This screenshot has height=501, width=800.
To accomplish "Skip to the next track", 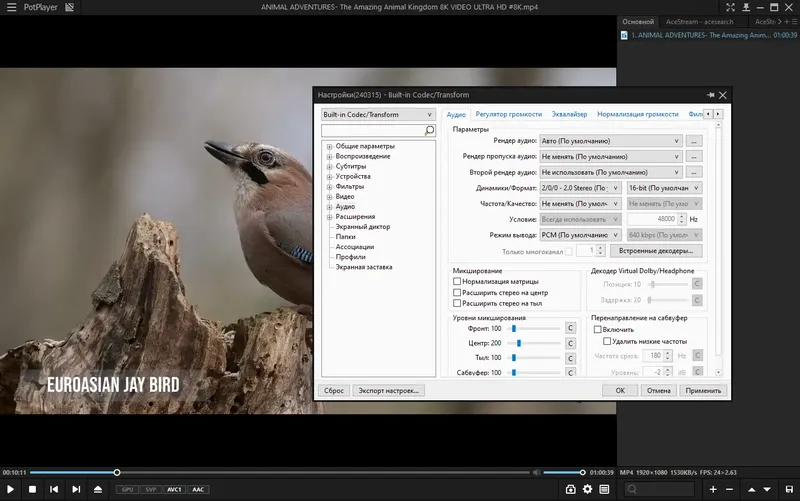I will [76, 489].
